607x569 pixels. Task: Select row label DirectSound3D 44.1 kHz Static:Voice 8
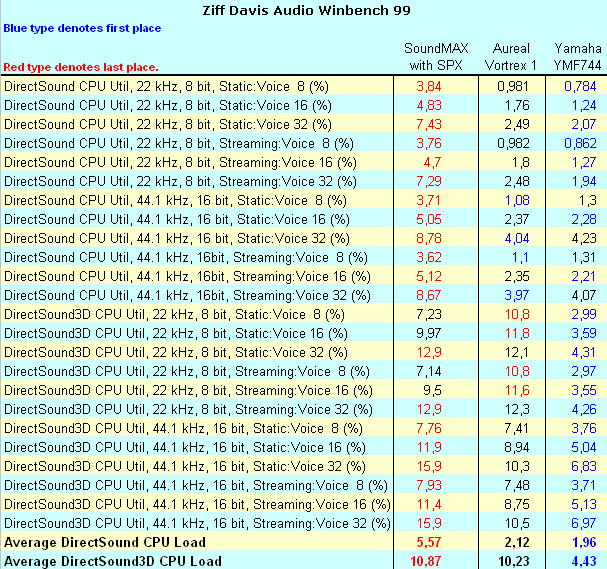click(183, 428)
